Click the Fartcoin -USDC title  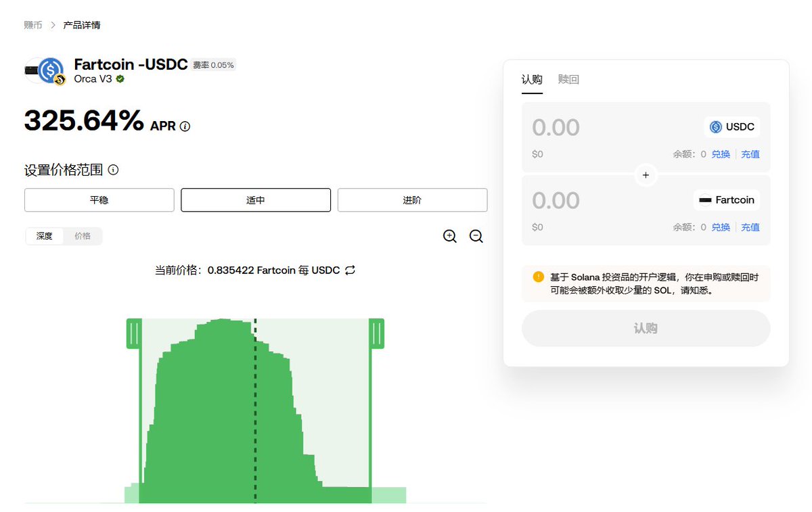(131, 65)
